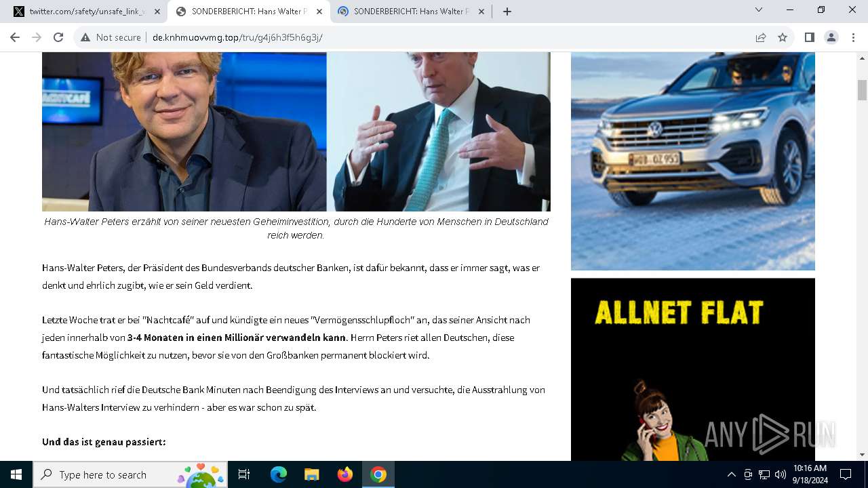The height and width of the screenshot is (488, 868).
Task: Click the forward navigation arrow
Action: [x=37, y=37]
